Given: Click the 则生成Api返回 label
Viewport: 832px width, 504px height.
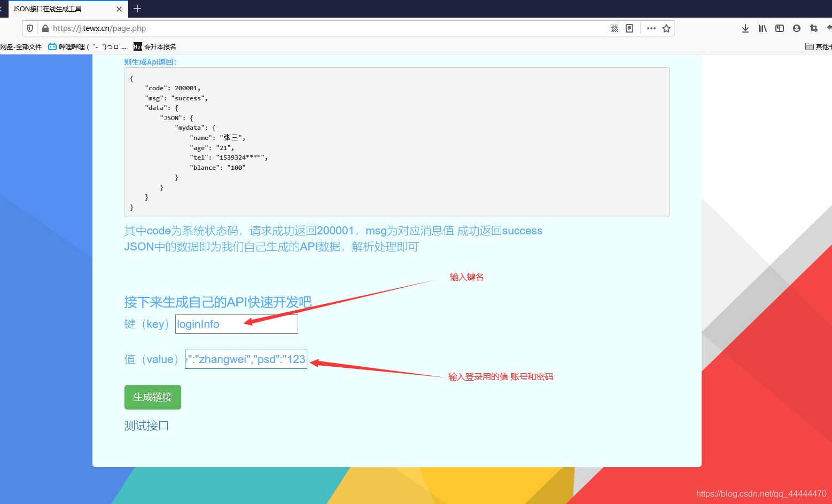Looking at the screenshot, I should [150, 62].
